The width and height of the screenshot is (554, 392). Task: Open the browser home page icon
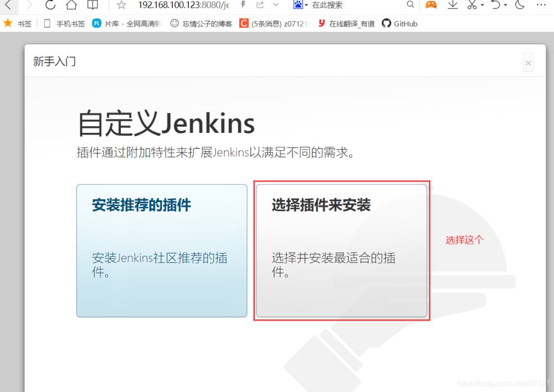click(71, 4)
